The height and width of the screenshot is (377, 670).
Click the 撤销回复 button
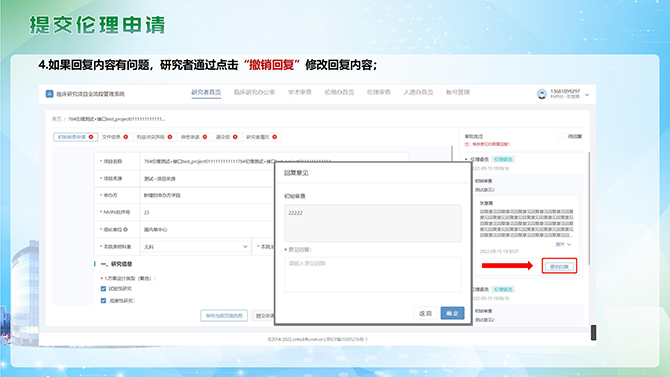(559, 266)
